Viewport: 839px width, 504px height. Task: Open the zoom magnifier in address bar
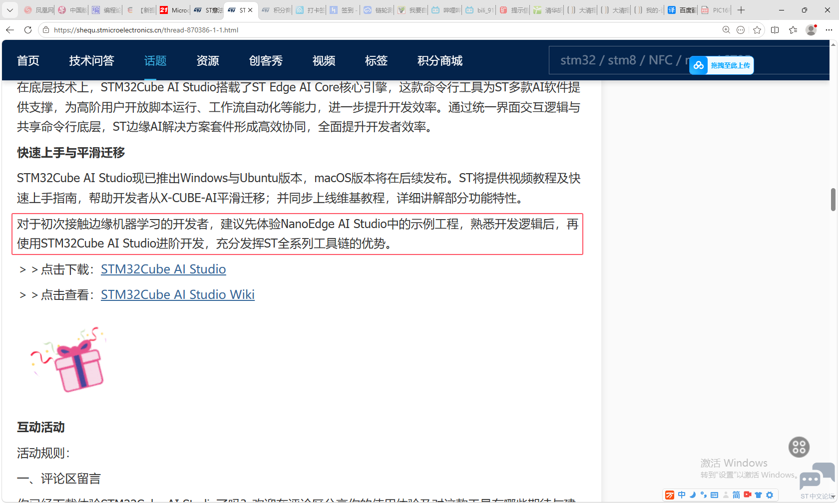[726, 30]
